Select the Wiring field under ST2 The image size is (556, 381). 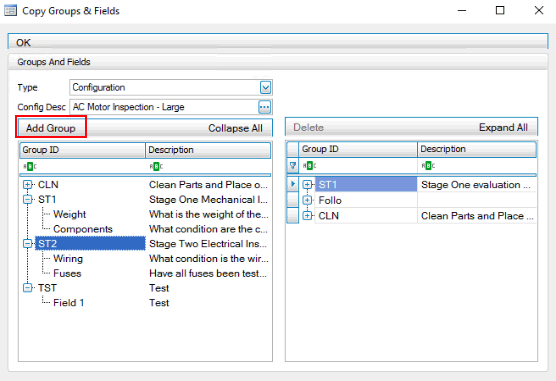(x=68, y=259)
